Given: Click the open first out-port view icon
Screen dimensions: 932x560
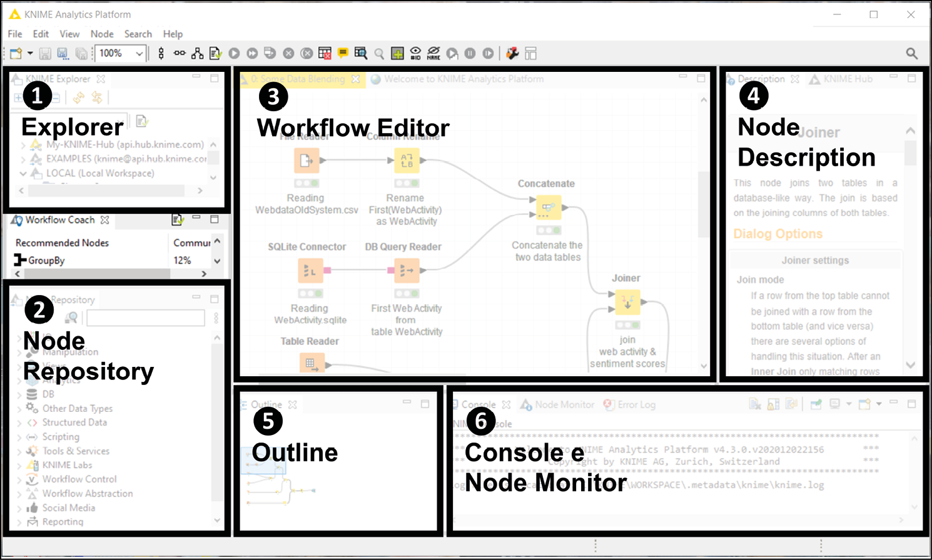Looking at the screenshot, I should pyautogui.click(x=361, y=54).
